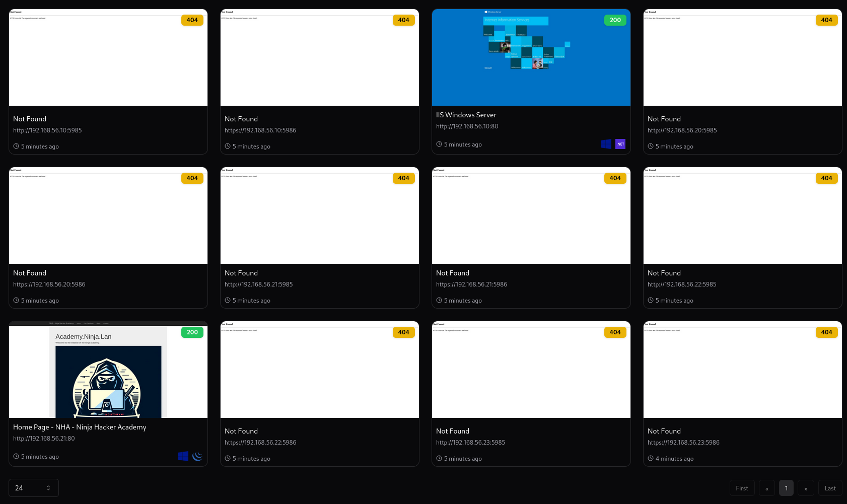Go to next page with » button

click(x=806, y=488)
